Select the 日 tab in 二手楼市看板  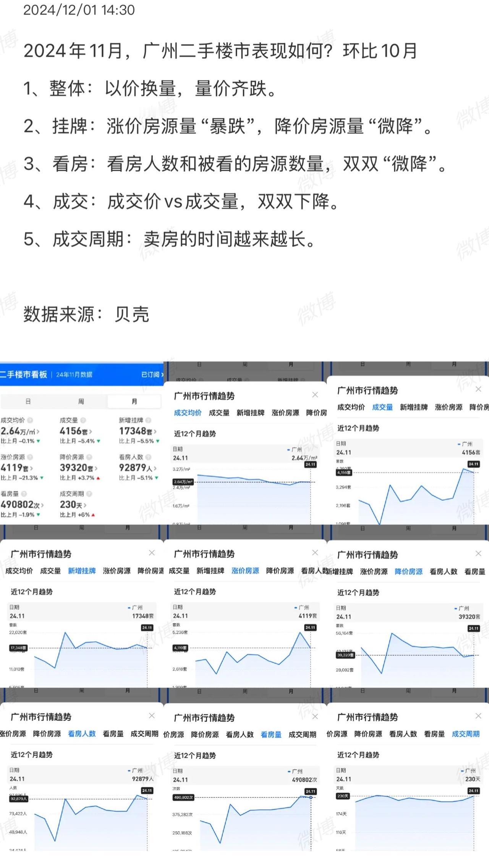point(28,401)
